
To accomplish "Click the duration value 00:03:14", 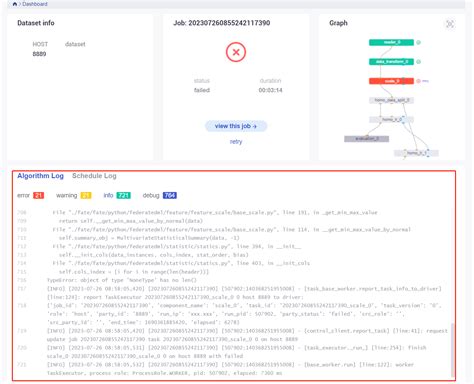I will (270, 90).
